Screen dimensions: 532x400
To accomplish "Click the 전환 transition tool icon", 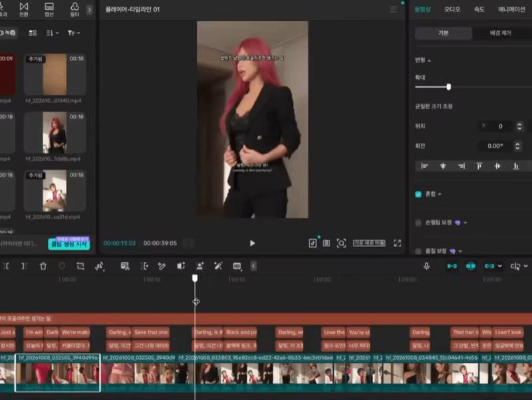I will pos(24,9).
